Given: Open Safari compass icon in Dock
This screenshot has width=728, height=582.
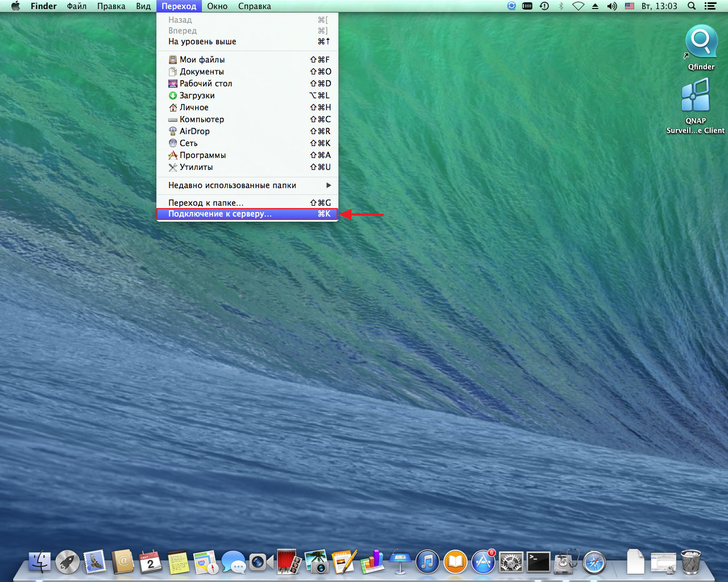Looking at the screenshot, I should pyautogui.click(x=594, y=562).
